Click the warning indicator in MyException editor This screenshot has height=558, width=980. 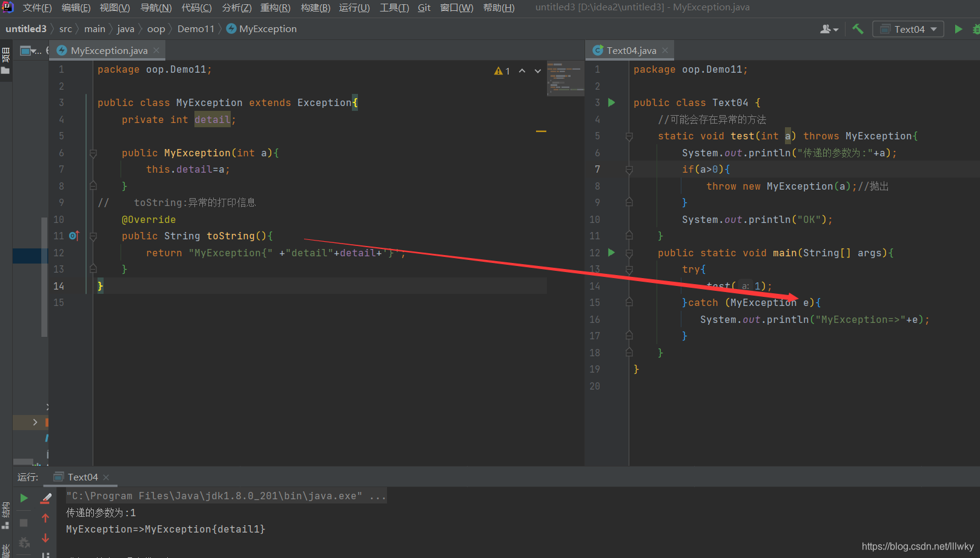502,71
